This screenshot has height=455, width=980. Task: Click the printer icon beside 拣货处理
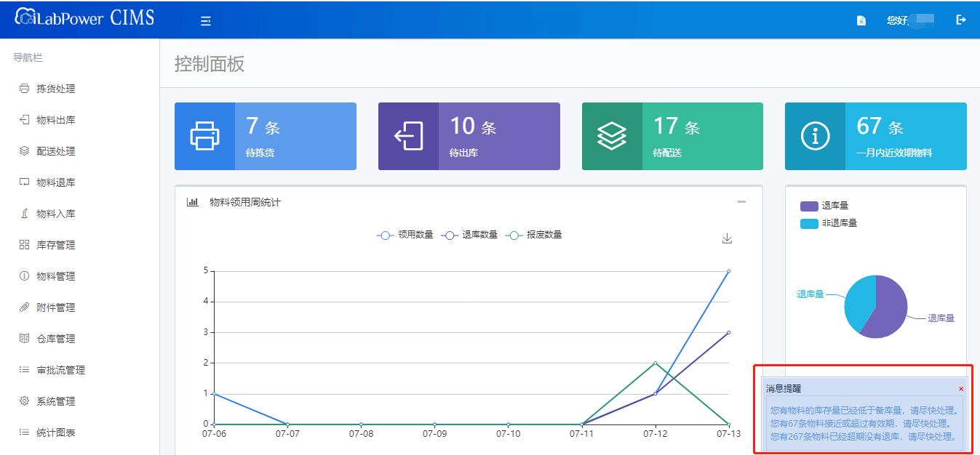point(24,89)
